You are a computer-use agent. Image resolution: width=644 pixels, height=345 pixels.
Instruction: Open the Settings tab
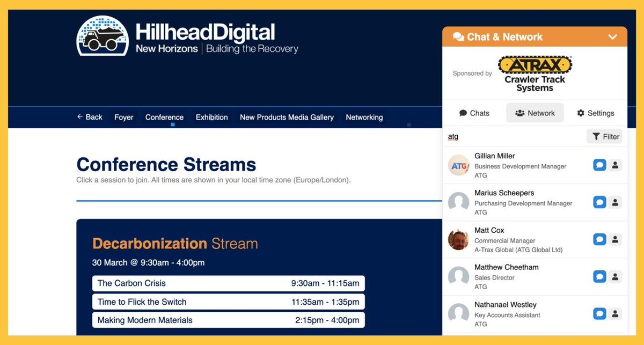click(596, 113)
